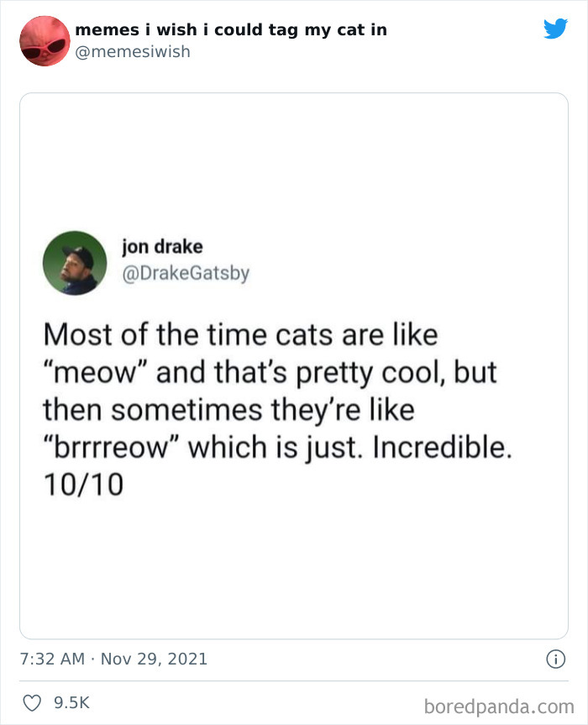Viewport: 588px width, 725px height.
Task: Open details via the info disclosure icon
Action: click(x=556, y=660)
